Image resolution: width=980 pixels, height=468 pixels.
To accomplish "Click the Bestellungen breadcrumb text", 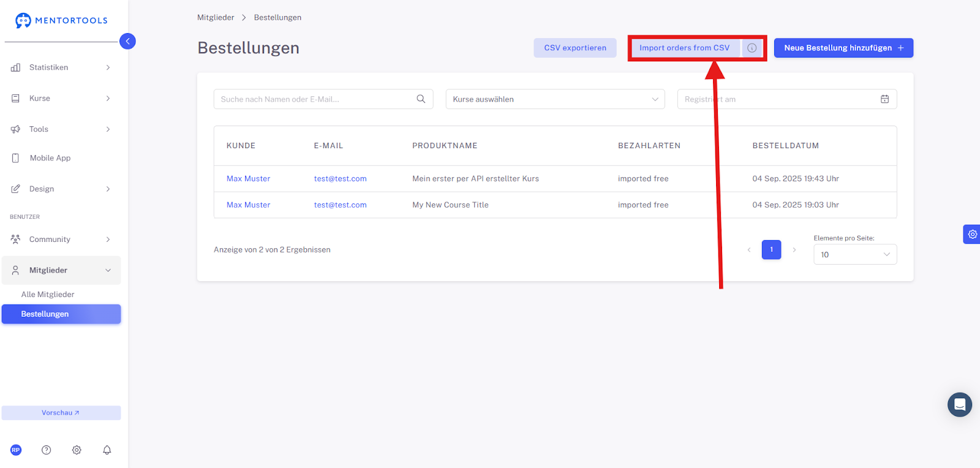I will click(277, 17).
